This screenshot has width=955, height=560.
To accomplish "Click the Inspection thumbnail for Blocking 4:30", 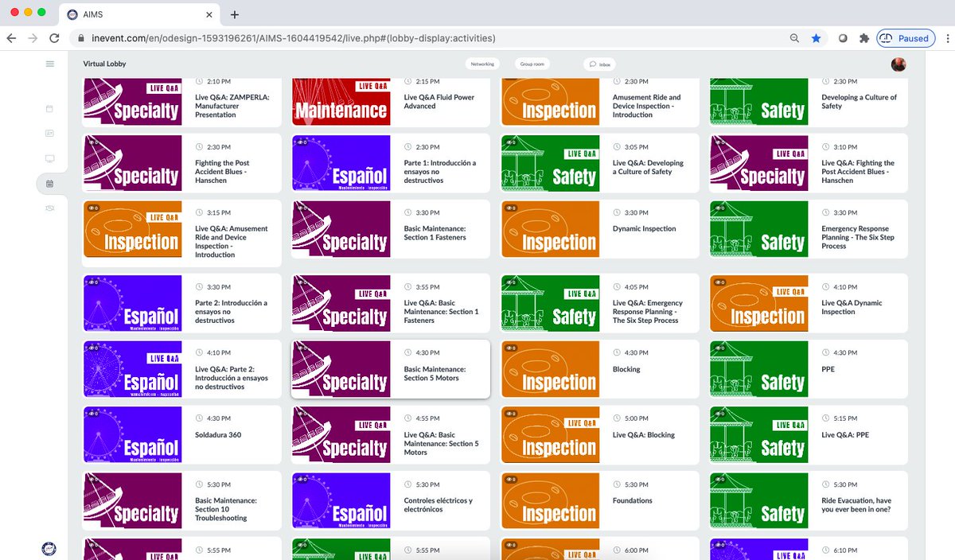I will pos(550,369).
